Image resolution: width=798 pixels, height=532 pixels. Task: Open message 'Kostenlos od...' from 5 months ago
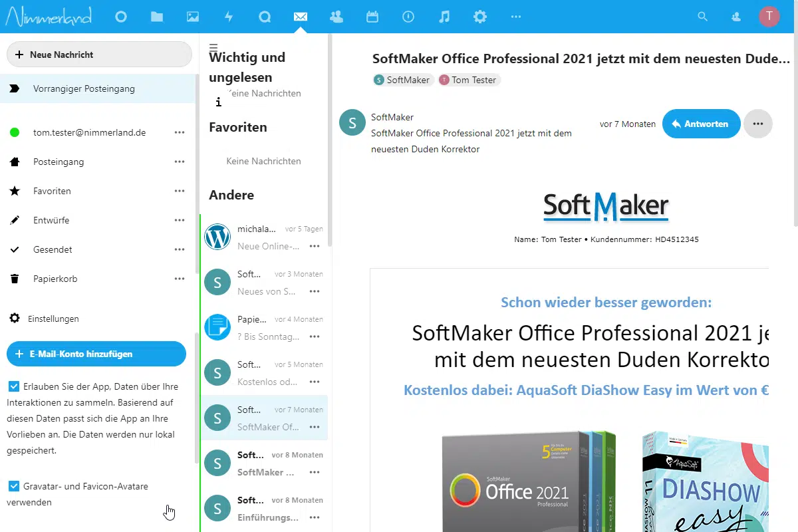pyautogui.click(x=264, y=372)
